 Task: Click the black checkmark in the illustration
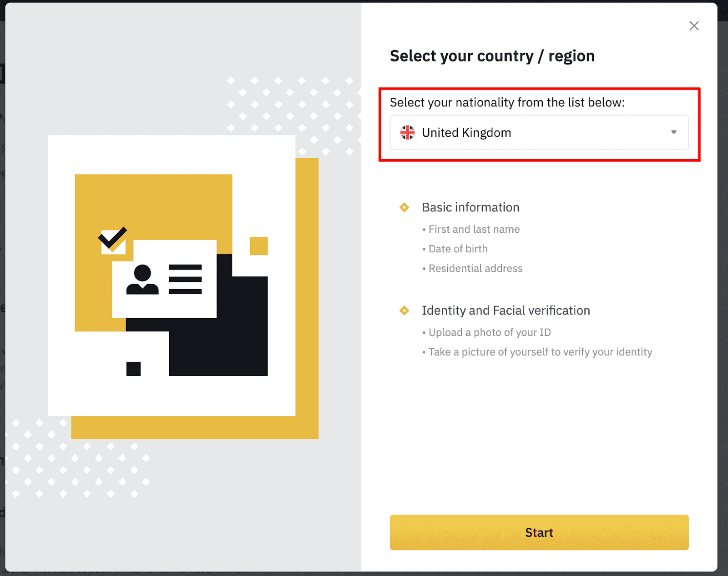point(112,239)
